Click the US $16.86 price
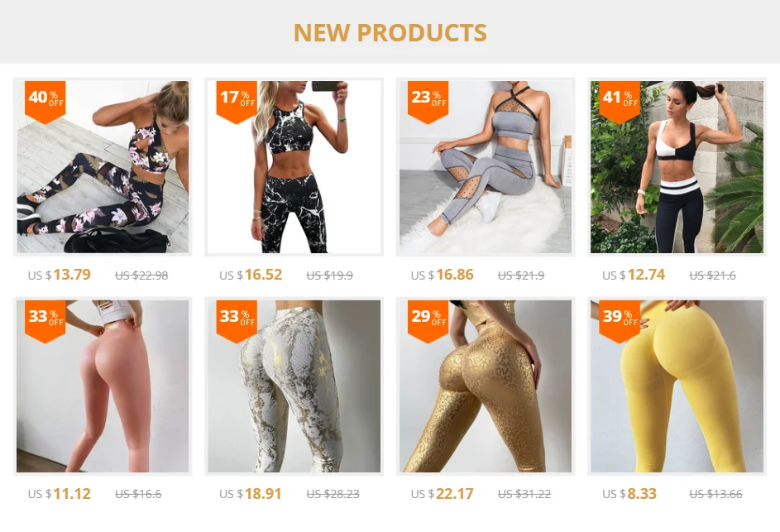Viewport: 780px width, 532px height. [443, 275]
